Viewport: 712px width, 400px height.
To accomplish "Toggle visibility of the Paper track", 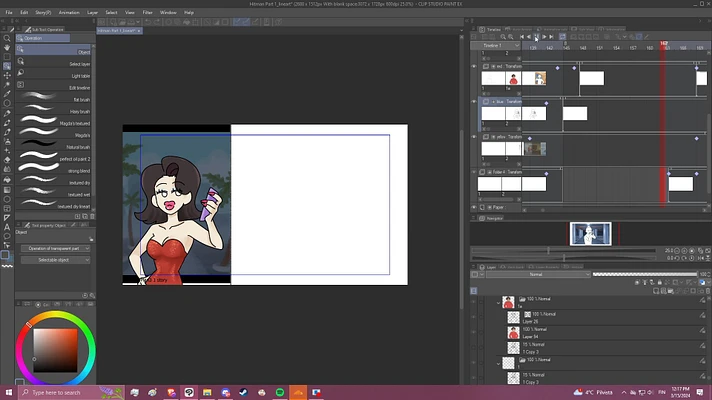I will (474, 207).
